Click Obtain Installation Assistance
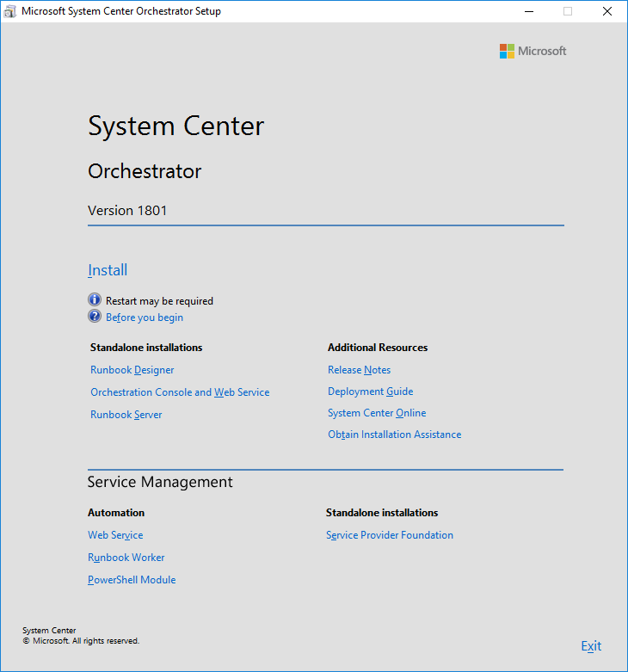 395,435
